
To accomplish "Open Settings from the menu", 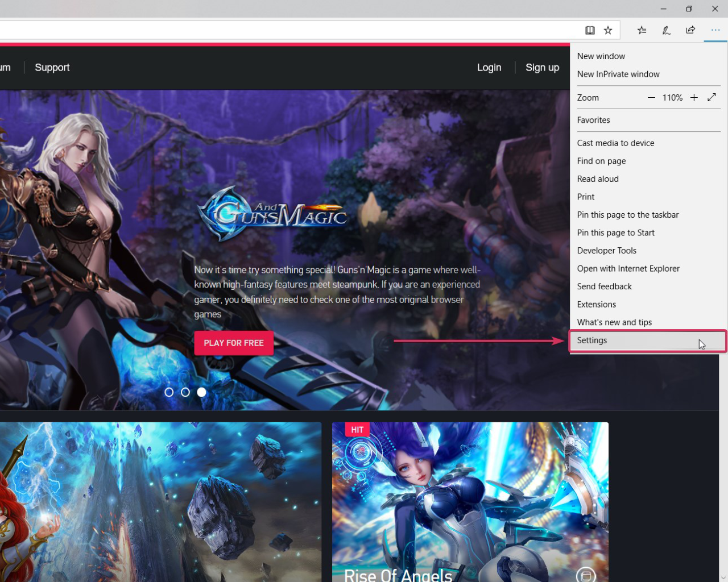I will tap(592, 340).
